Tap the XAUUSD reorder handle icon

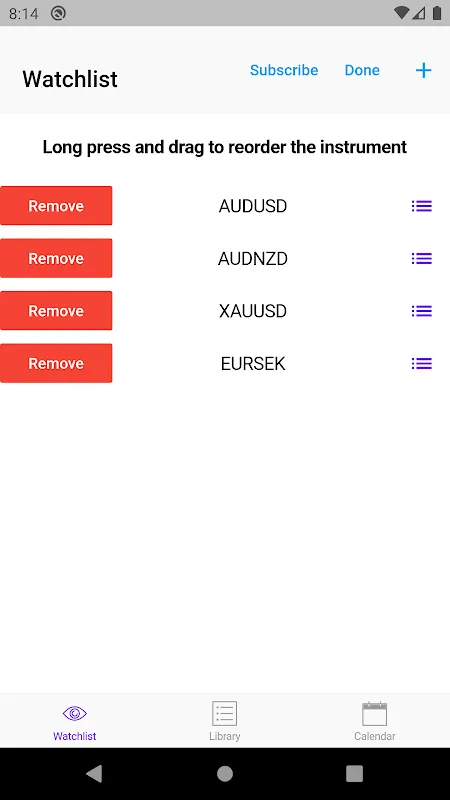[x=421, y=311]
